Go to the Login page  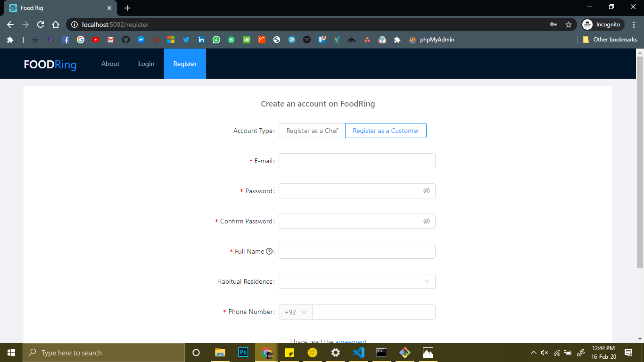click(146, 64)
